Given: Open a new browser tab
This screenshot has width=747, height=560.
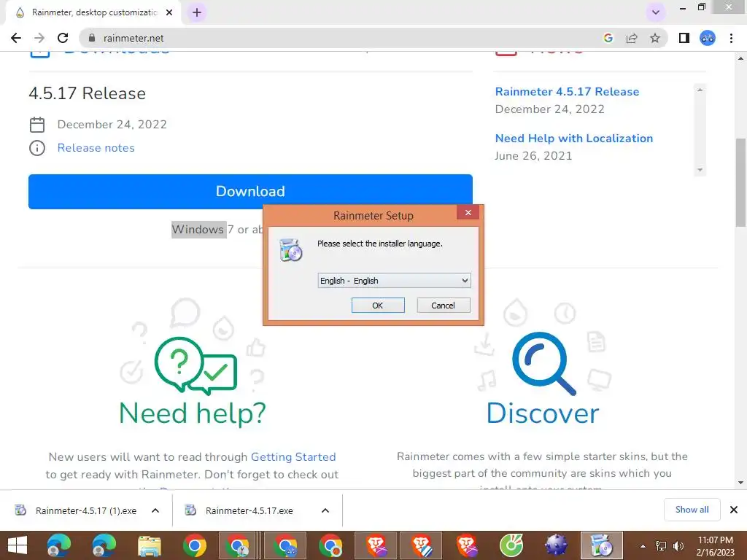Looking at the screenshot, I should 197,12.
